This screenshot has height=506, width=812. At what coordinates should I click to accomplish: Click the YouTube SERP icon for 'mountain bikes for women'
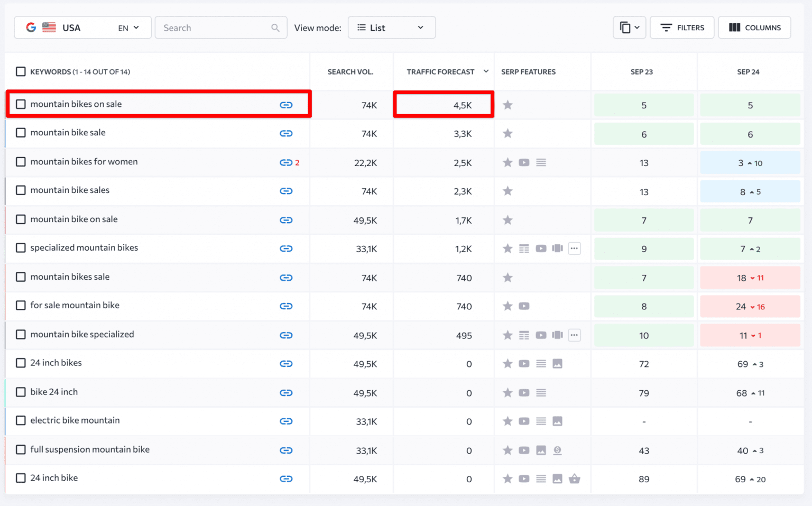524,162
